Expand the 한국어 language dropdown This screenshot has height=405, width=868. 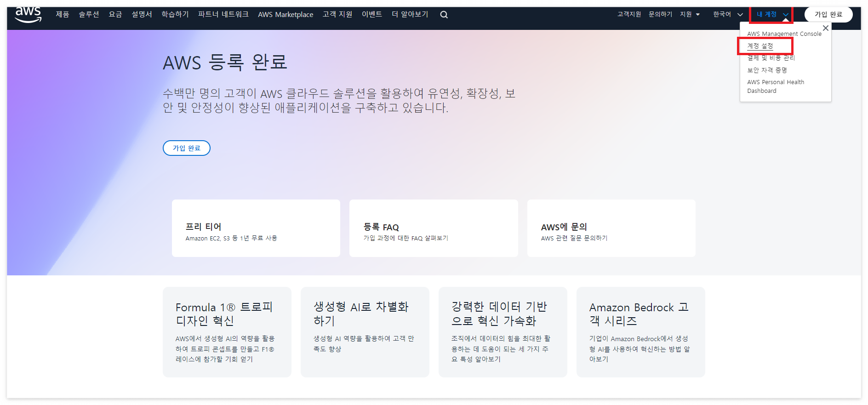click(728, 14)
